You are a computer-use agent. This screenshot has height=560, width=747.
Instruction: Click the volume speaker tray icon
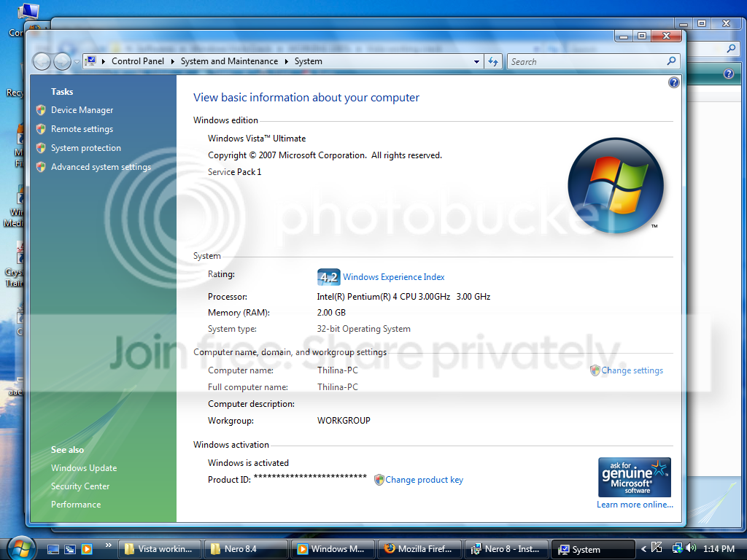(691, 548)
